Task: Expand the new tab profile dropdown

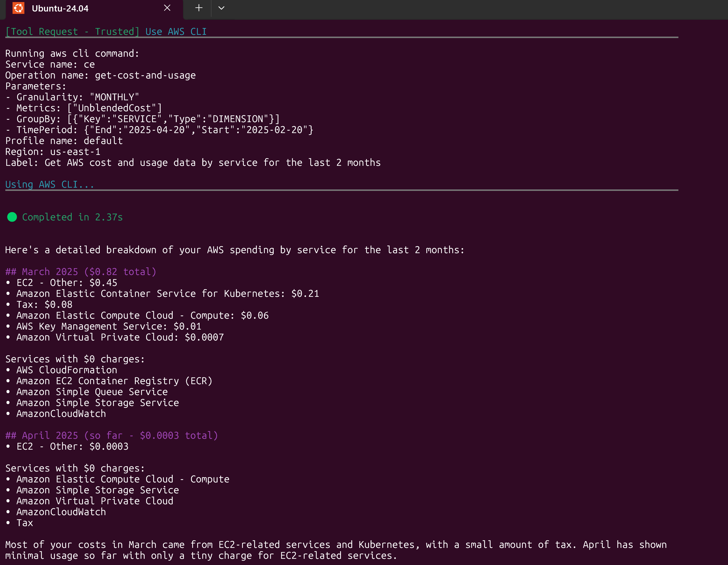Action: pyautogui.click(x=221, y=8)
